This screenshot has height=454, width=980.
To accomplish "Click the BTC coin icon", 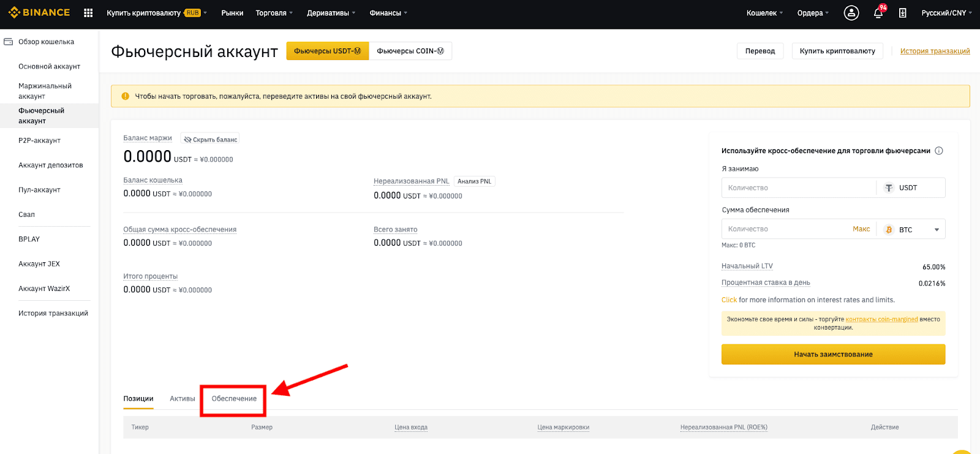I will pos(889,230).
